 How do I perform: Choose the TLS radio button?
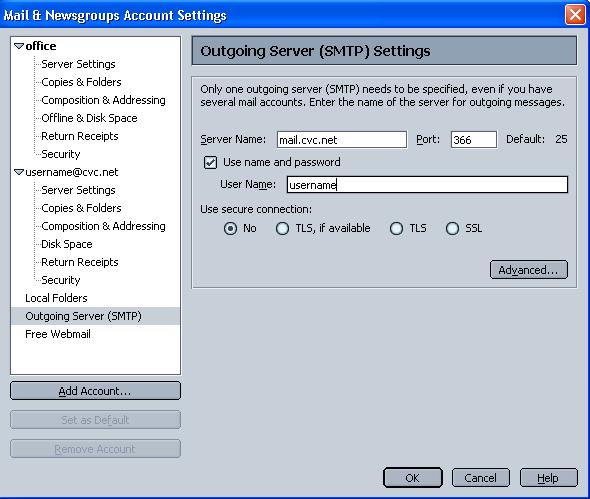pos(396,228)
